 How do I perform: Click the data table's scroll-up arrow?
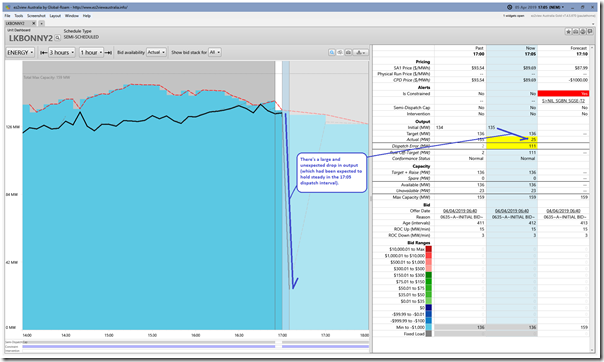tap(592, 47)
